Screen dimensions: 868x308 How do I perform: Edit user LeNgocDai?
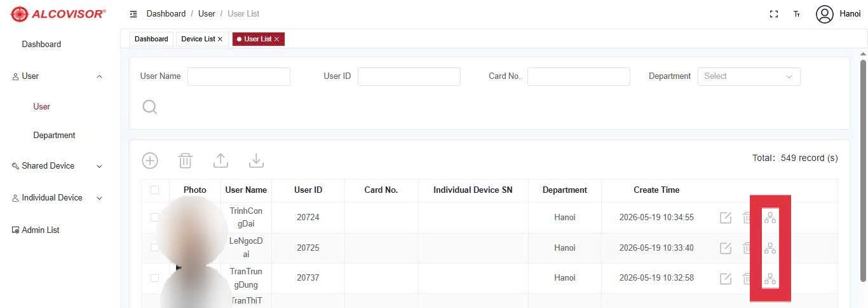pos(726,248)
